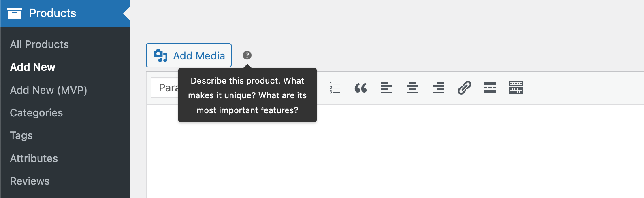Click the Add Media button

point(189,55)
